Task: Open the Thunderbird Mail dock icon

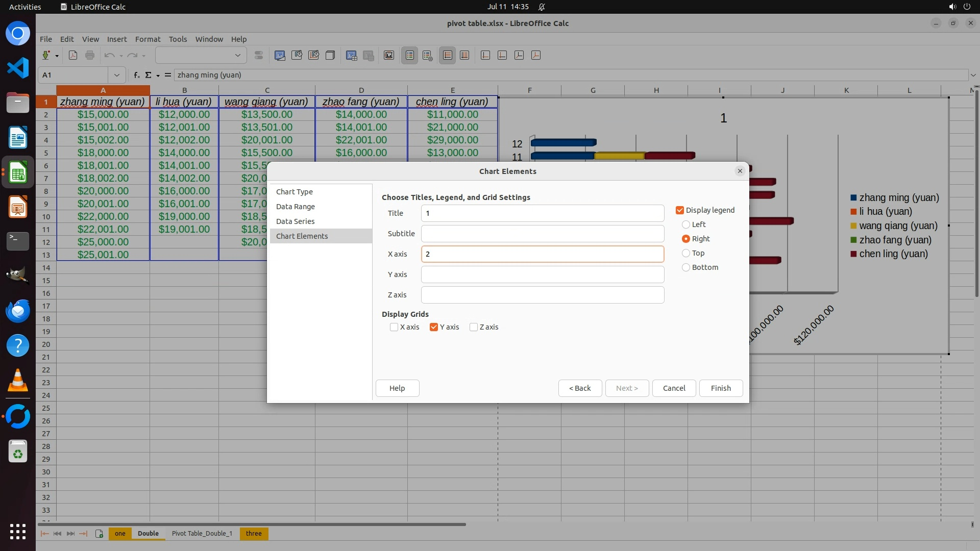Action: 18,311
